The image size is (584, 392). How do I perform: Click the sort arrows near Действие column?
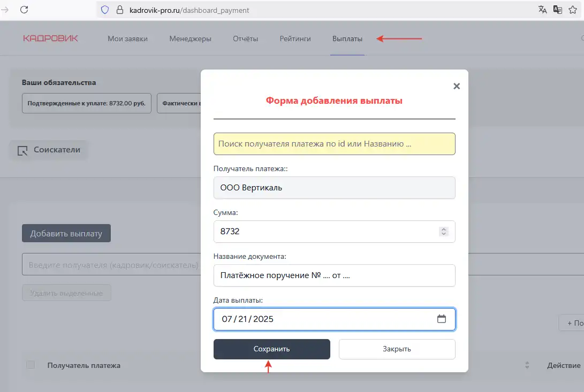pos(527,365)
